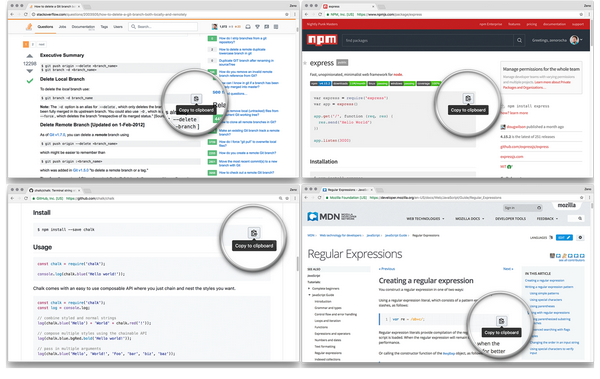Open Stack Overflow Documentation tab
The width and height of the screenshot is (600, 379).
click(83, 27)
